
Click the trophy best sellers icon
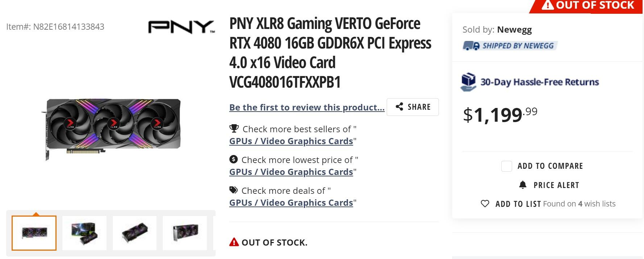[234, 129]
